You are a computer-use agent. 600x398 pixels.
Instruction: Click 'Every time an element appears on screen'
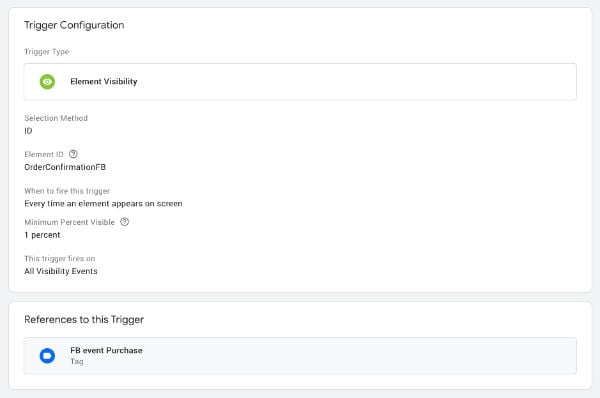pyautogui.click(x=103, y=204)
